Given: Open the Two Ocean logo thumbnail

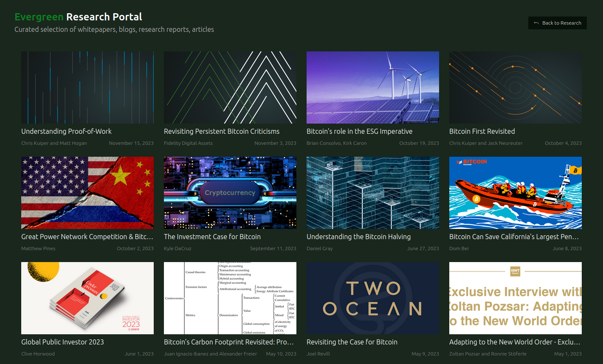Looking at the screenshot, I should tap(373, 298).
